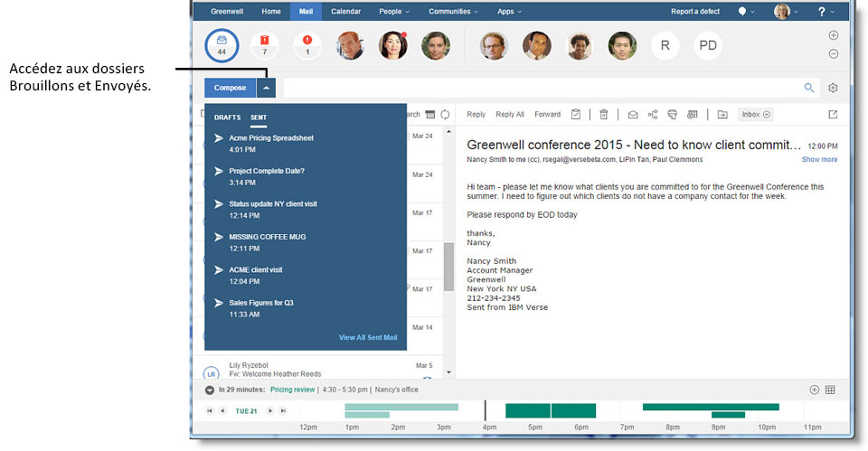Image resolution: width=868 pixels, height=451 pixels.
Task: Click the search magnifier icon
Action: coord(808,88)
